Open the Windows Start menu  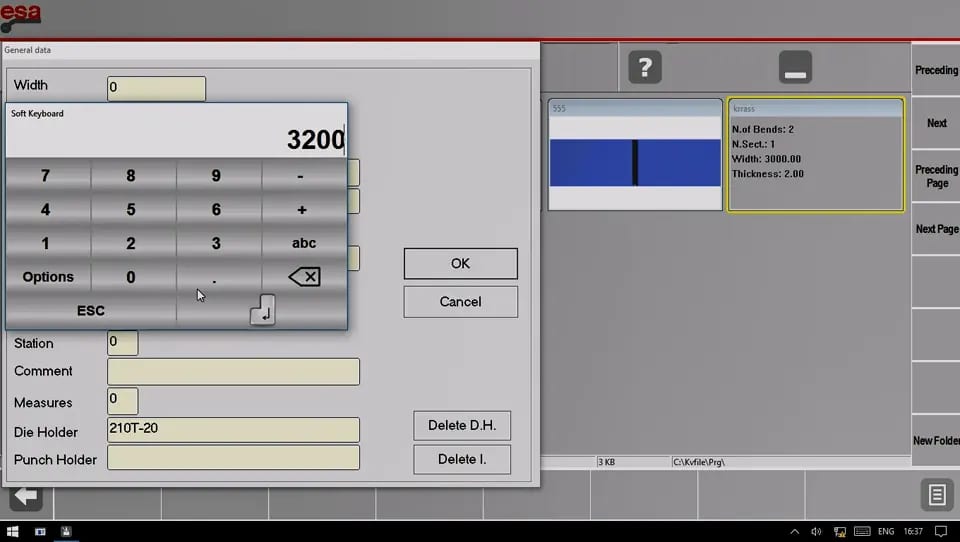tap(12, 531)
